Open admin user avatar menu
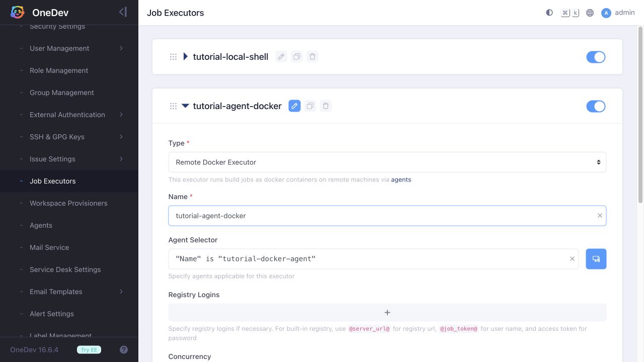The width and height of the screenshot is (644, 362). click(618, 13)
